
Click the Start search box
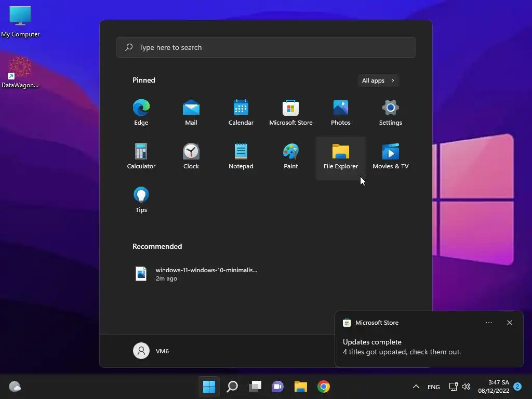(x=266, y=47)
